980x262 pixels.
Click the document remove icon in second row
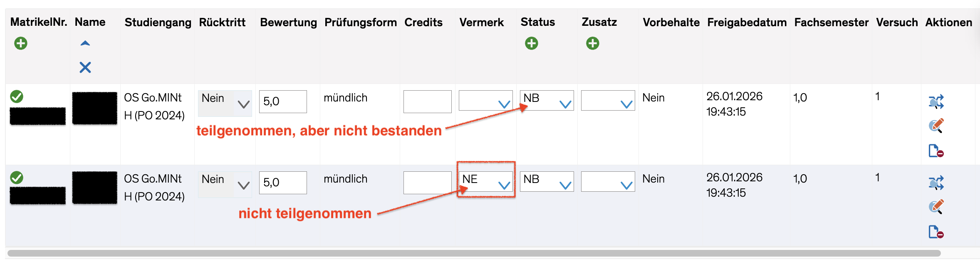[x=936, y=232]
